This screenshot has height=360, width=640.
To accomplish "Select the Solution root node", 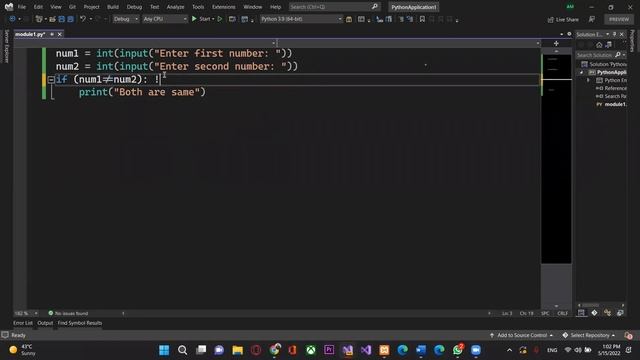I will 604,64.
